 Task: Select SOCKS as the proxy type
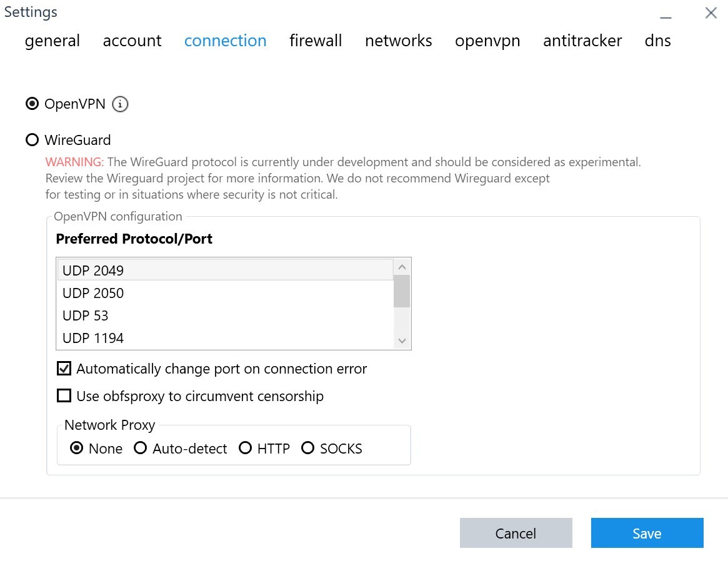pyautogui.click(x=307, y=448)
